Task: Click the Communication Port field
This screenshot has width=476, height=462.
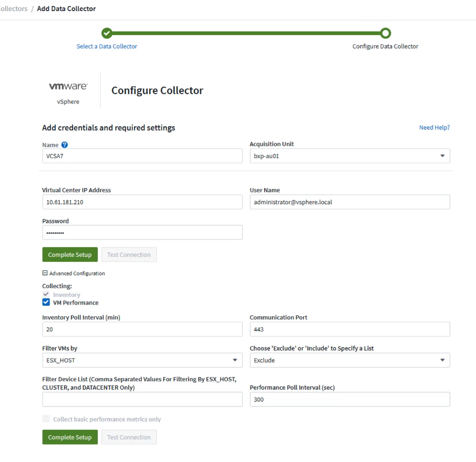Action: click(350, 329)
